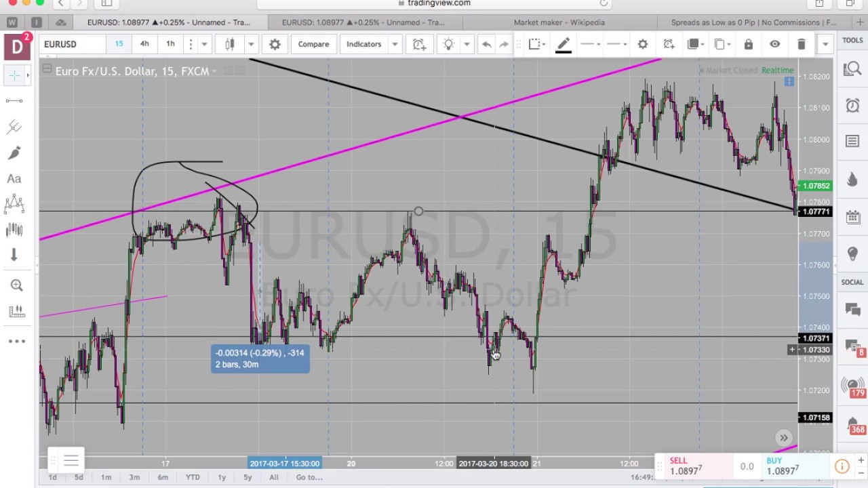Open drawing settings gear in floating toolbar
This screenshot has height=488, width=868.
click(643, 44)
